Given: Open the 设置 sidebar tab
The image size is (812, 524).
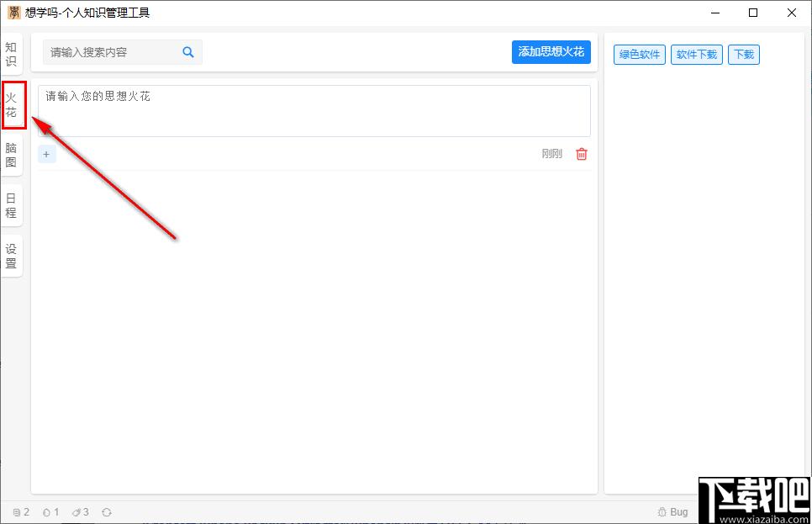Looking at the screenshot, I should pyautogui.click(x=12, y=256).
